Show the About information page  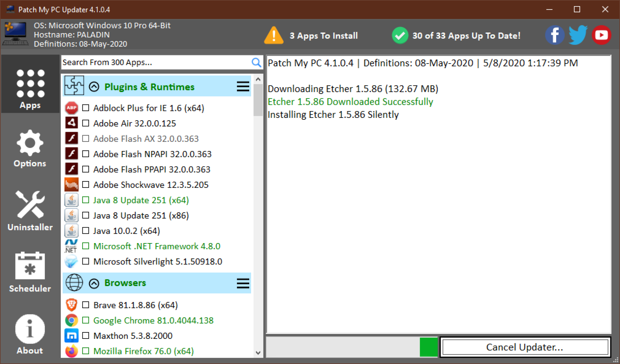click(x=30, y=334)
